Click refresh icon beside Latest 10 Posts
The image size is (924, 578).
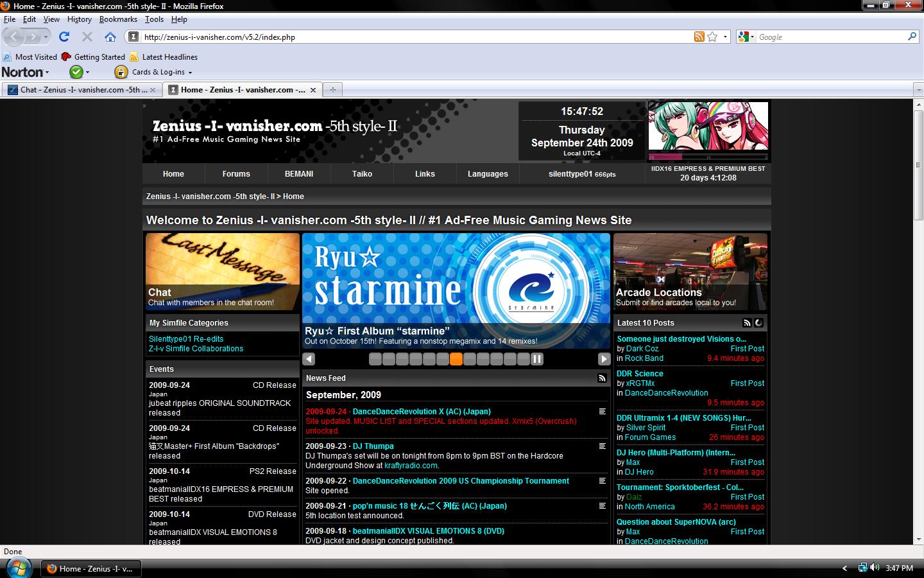pos(758,323)
